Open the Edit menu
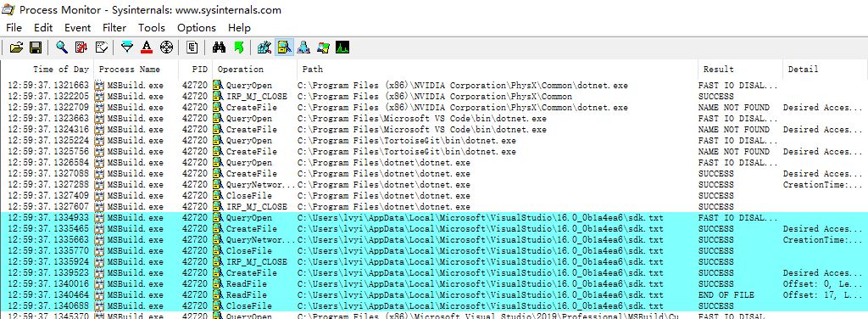The image size is (868, 319). click(43, 28)
